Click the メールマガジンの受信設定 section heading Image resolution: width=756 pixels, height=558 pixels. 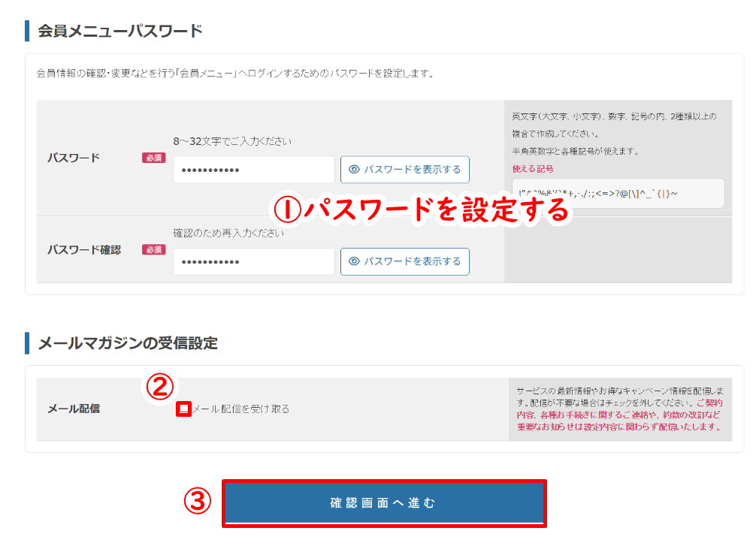(127, 343)
